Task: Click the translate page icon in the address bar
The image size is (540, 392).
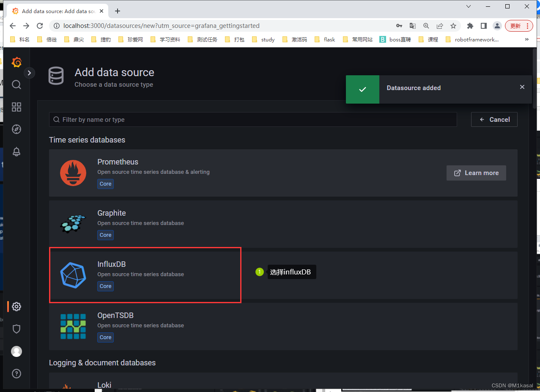Action: pyautogui.click(x=413, y=26)
